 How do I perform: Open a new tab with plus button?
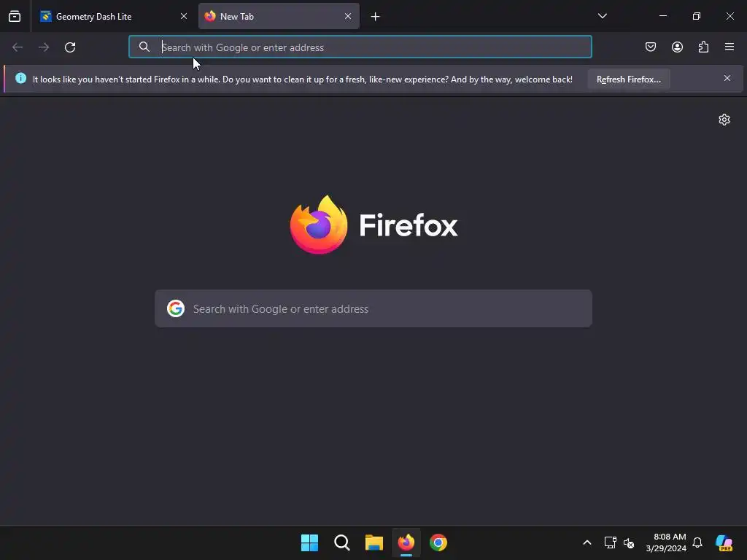tap(376, 17)
